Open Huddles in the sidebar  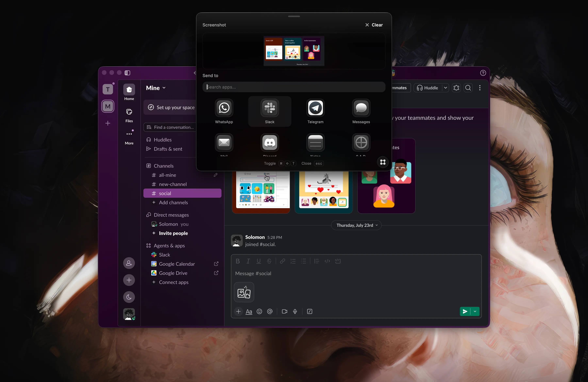(x=163, y=140)
